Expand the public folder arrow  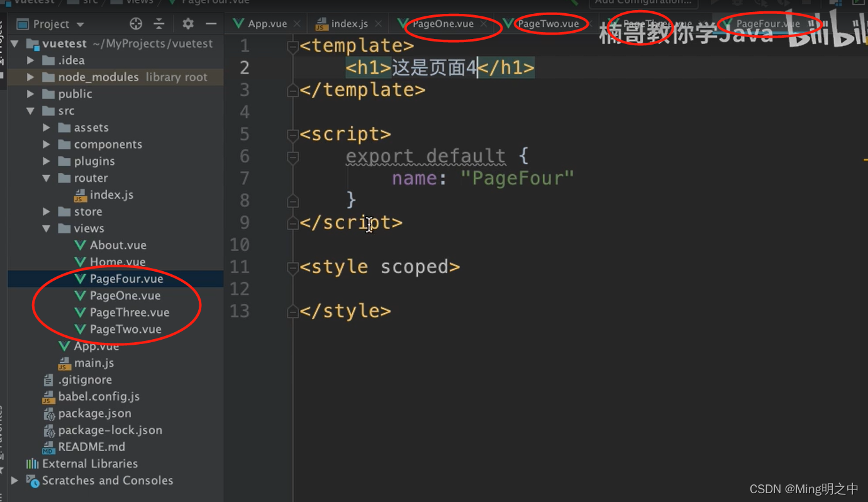tap(30, 94)
